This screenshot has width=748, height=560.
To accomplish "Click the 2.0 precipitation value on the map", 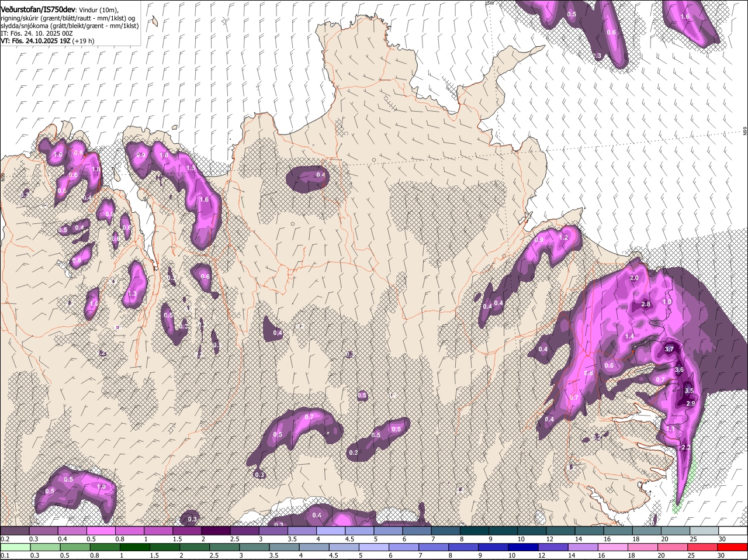I will pos(634,278).
